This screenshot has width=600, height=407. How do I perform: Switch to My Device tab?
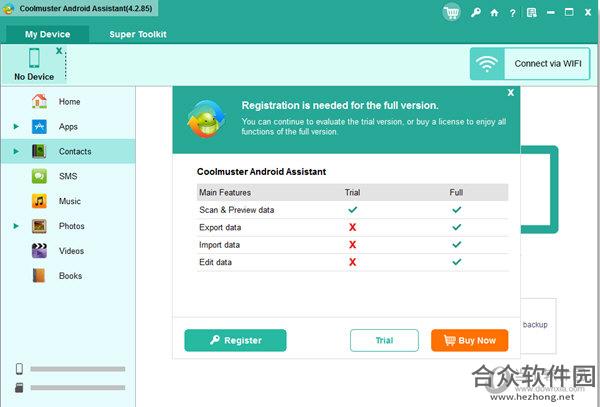[47, 34]
